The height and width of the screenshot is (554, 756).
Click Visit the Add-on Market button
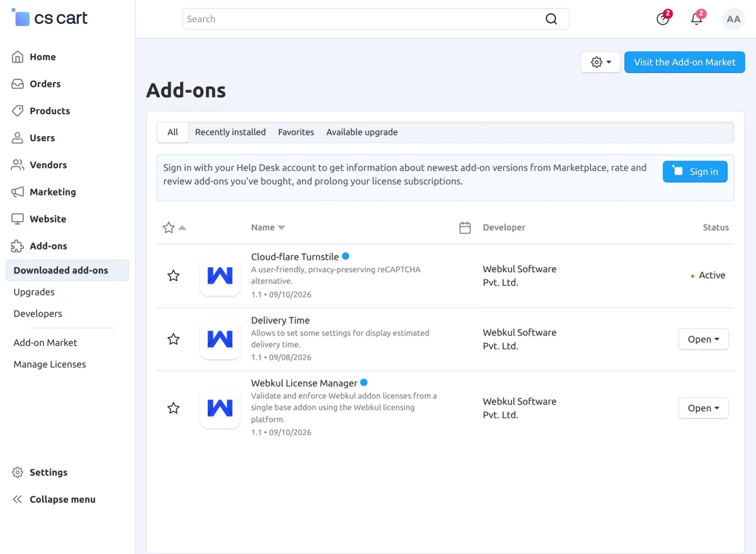pos(685,62)
